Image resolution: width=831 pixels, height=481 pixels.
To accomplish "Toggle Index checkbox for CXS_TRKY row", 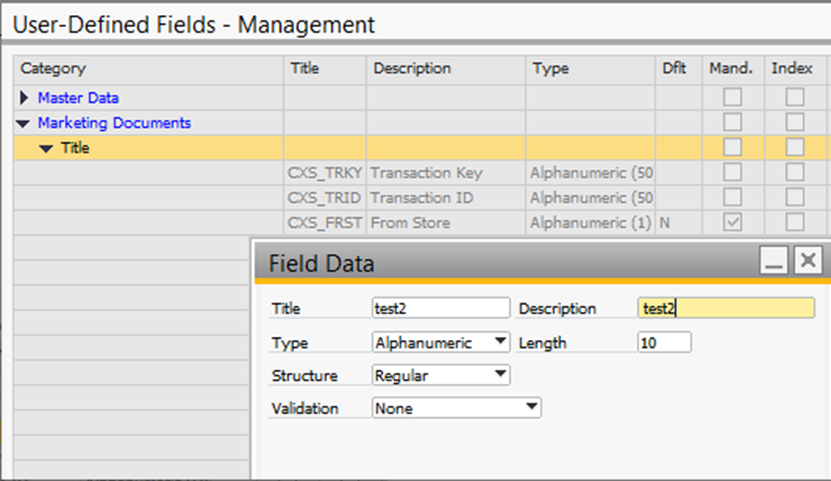I will tap(794, 172).
